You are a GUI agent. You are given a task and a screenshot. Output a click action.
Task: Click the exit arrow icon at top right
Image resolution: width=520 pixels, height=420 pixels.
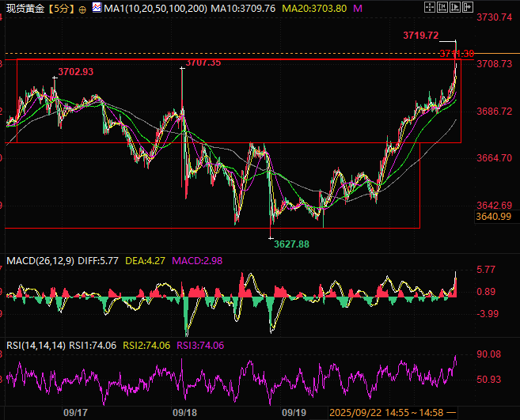468,7
